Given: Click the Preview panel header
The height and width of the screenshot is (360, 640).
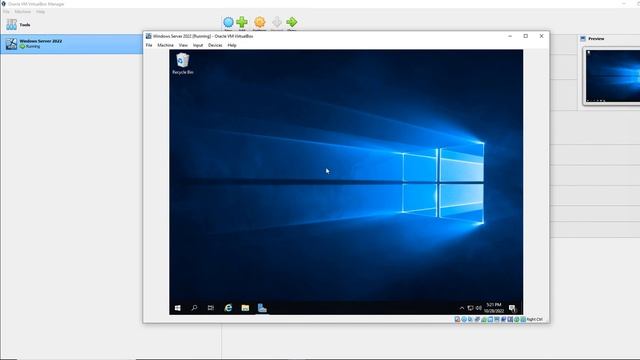Looking at the screenshot, I should (x=596, y=39).
